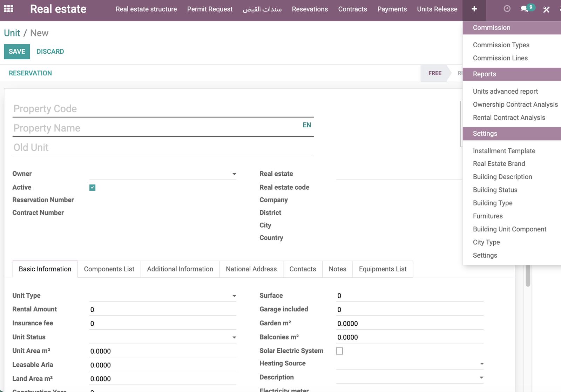Click the developer tools wrench icon
Screen dimensions: 561x392
[x=546, y=9]
